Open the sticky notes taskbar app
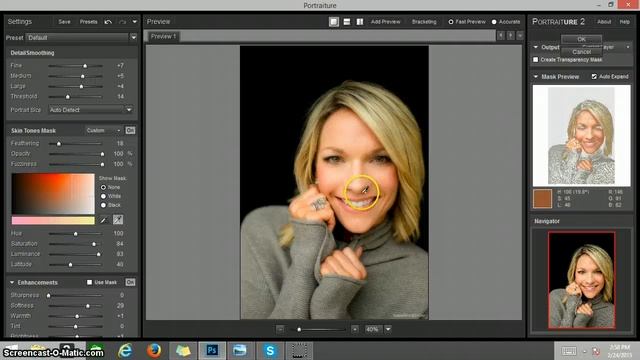 tap(183, 351)
